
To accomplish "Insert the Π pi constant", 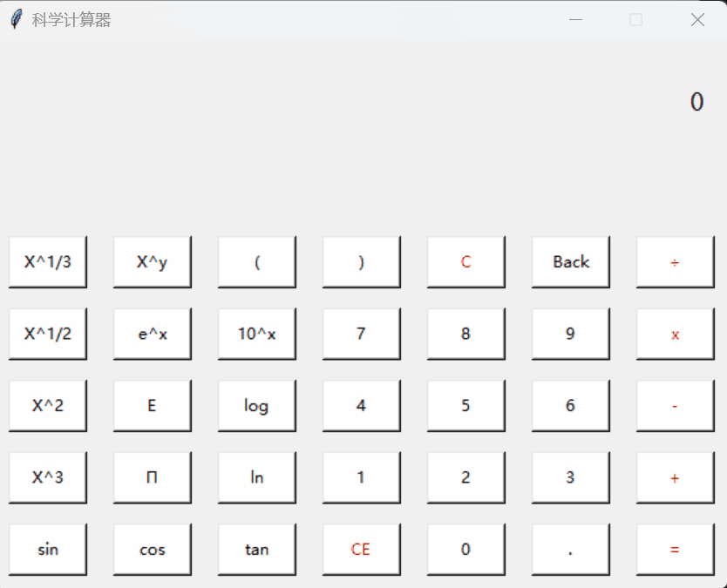I will point(153,477).
